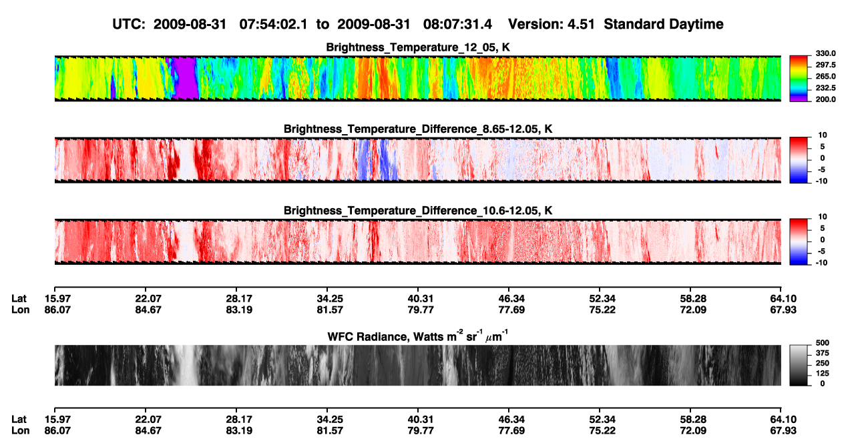
Task: Click the 'WFC Radiance, Watts' panel title
Action: point(418,335)
